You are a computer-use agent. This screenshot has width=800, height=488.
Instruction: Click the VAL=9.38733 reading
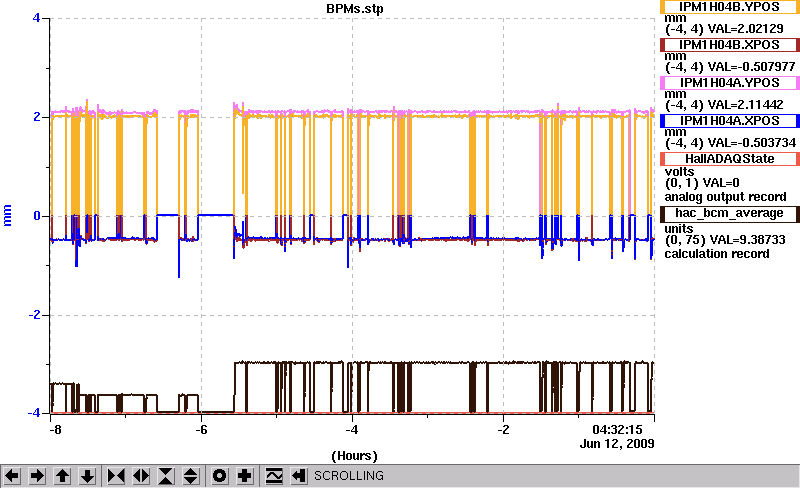745,240
